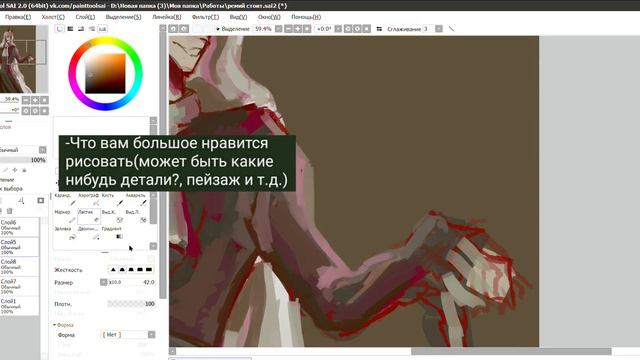Click the redo button in top toolbar
Viewport: 640px width, 360px height.
tap(184, 29)
